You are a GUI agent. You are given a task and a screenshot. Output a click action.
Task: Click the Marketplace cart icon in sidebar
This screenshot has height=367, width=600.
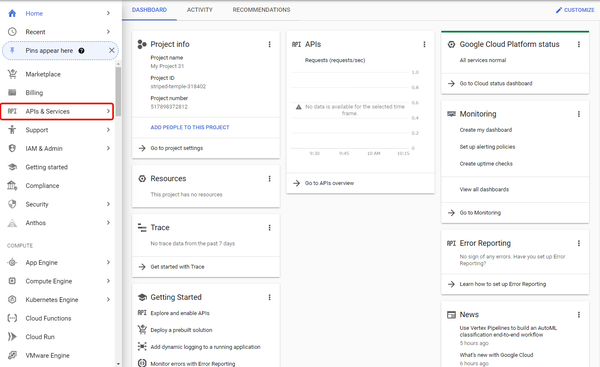(12, 74)
